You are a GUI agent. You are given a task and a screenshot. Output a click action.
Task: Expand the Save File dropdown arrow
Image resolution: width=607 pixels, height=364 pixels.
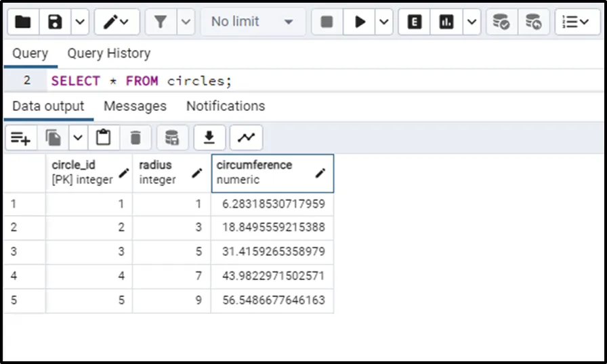[79, 22]
